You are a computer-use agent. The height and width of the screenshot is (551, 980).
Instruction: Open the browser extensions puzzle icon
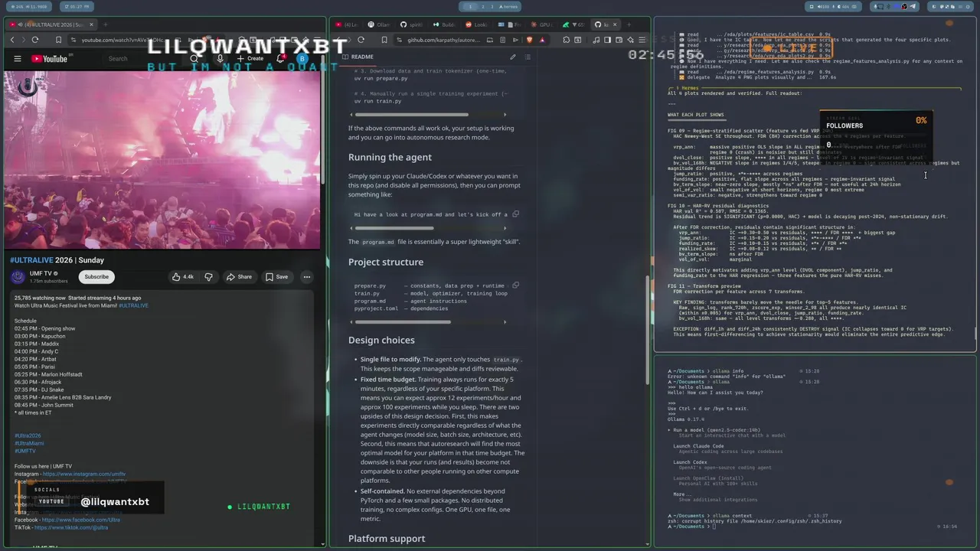point(566,40)
